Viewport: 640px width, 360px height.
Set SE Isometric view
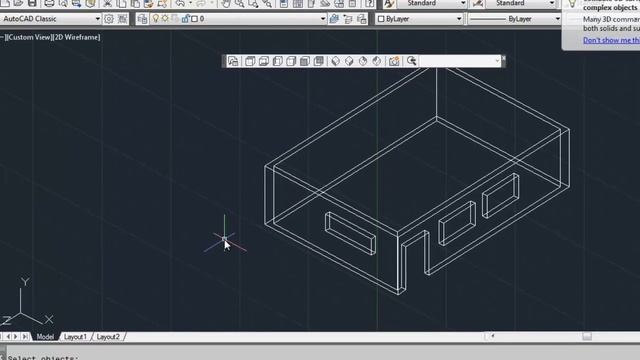tap(349, 61)
